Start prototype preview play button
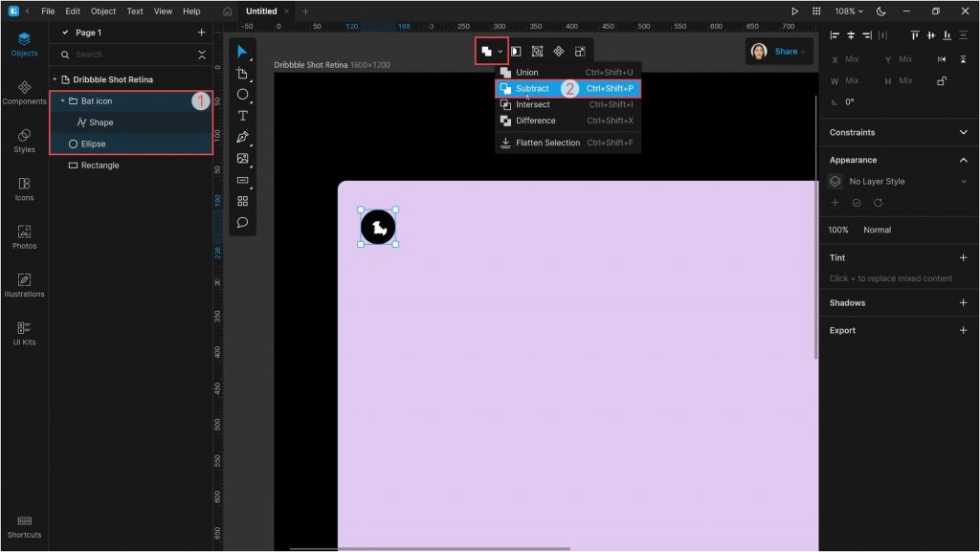The height and width of the screenshot is (552, 980). [x=794, y=11]
